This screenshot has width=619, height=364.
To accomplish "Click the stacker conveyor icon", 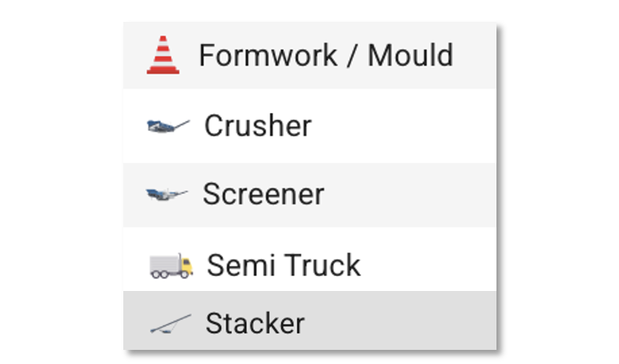I will pyautogui.click(x=170, y=323).
